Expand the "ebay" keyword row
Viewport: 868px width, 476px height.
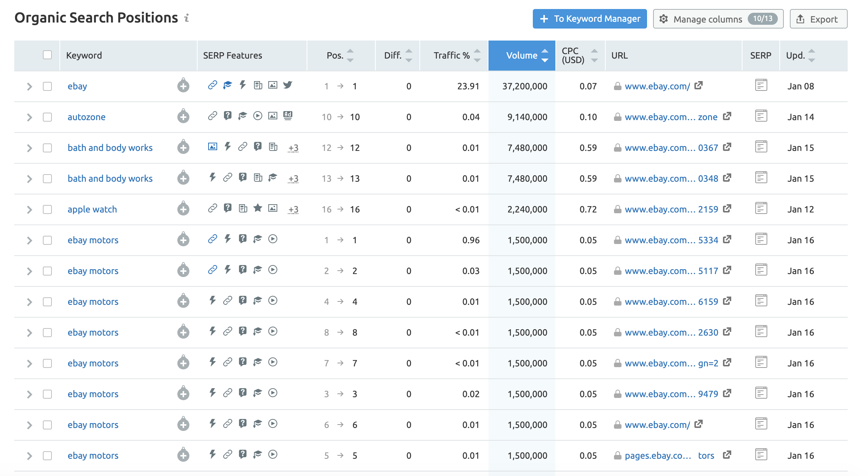(29, 86)
